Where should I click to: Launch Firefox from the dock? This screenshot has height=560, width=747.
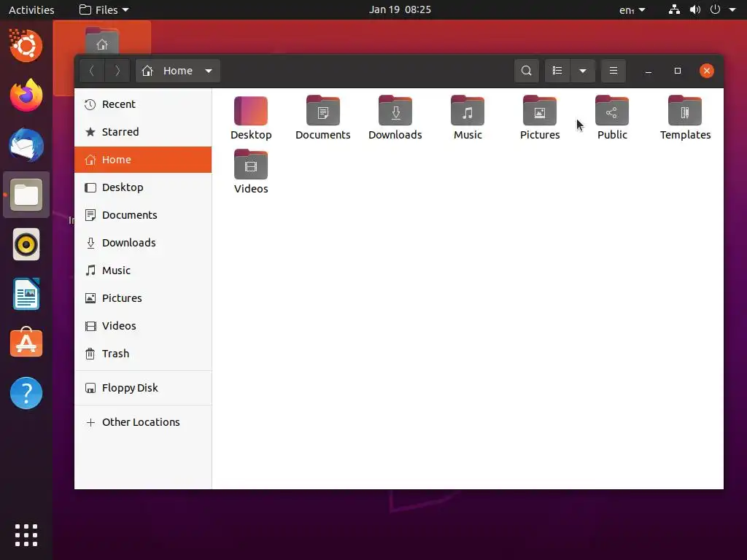[26, 96]
